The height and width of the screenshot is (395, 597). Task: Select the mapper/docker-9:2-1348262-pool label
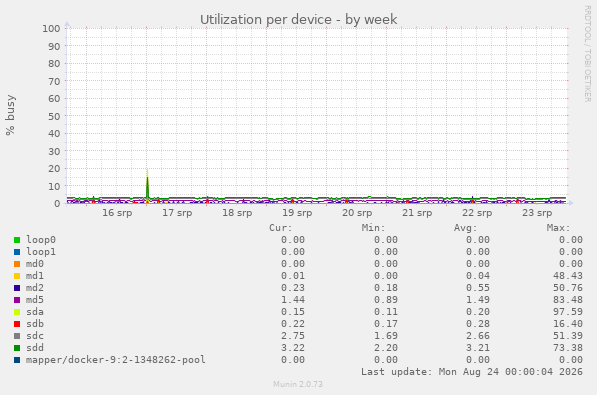(x=116, y=360)
